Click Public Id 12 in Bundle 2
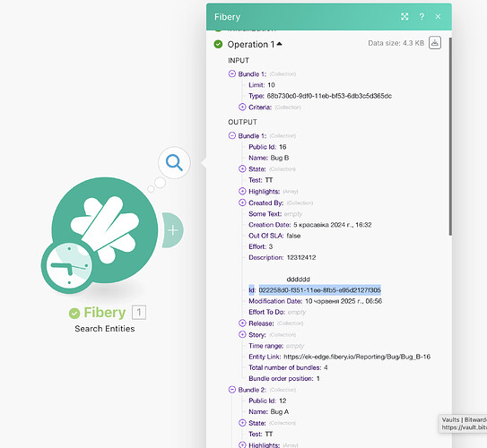Viewport: 487px width, 448px height. 283,401
